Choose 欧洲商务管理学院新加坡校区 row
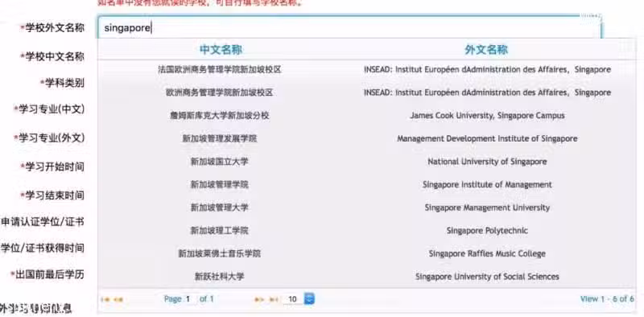644x317 pixels. 366,93
